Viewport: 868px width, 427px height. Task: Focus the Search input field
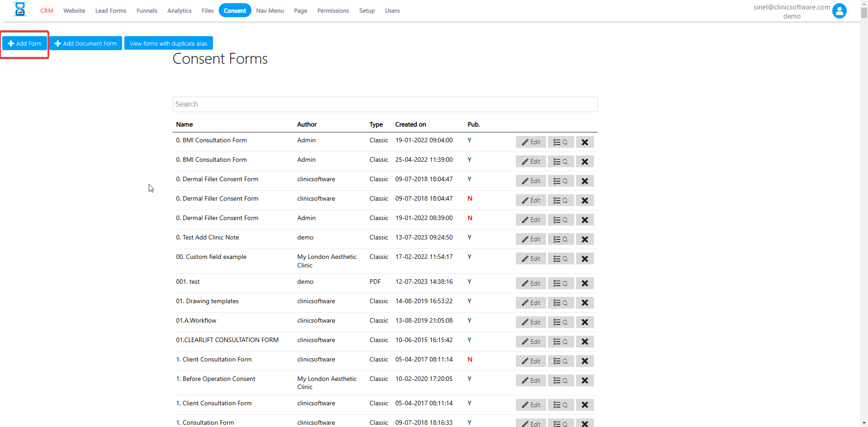click(x=385, y=104)
